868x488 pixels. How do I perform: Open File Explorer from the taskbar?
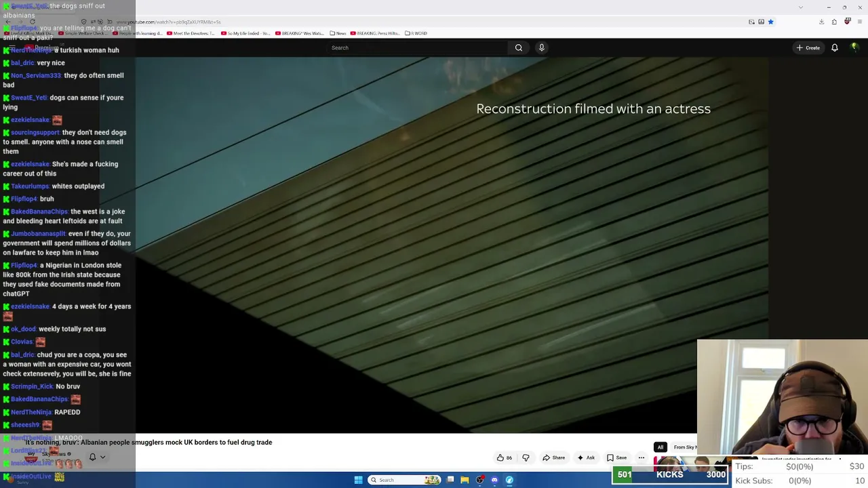[465, 480]
